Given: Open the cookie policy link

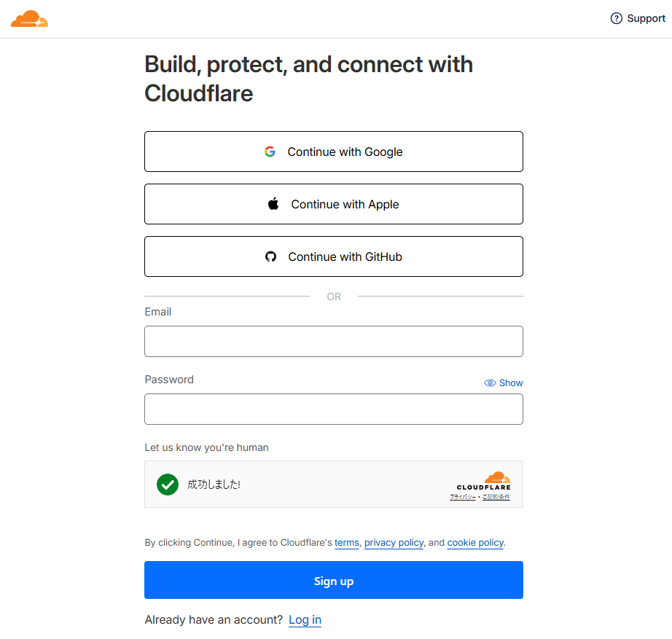Looking at the screenshot, I should pyautogui.click(x=475, y=543).
